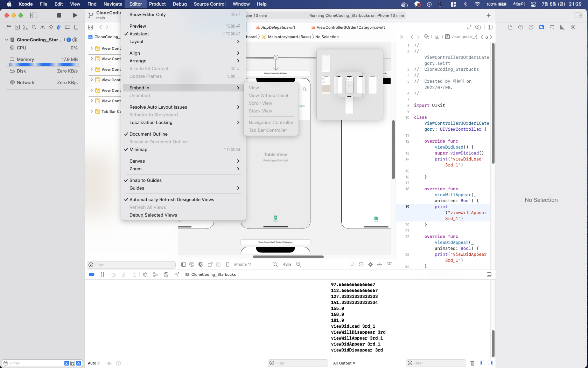The image size is (588, 368).
Task: Open the Connections inspector icon
Action: pyautogui.click(x=573, y=27)
